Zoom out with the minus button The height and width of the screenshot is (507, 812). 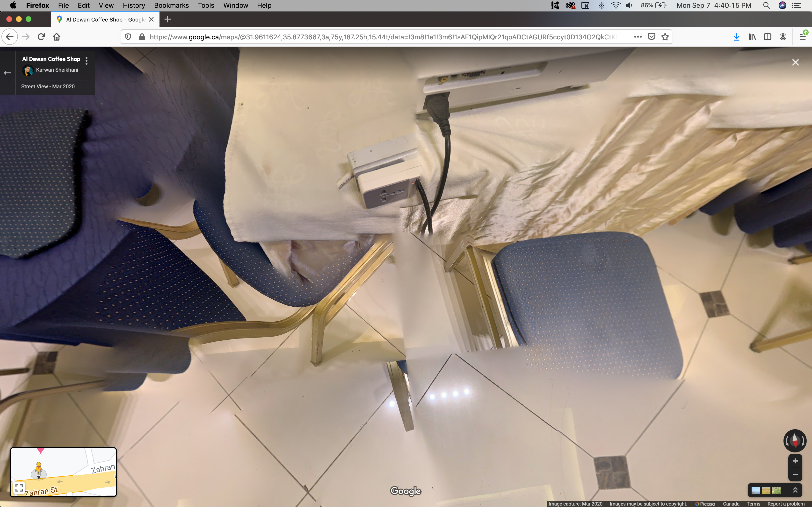tap(795, 474)
